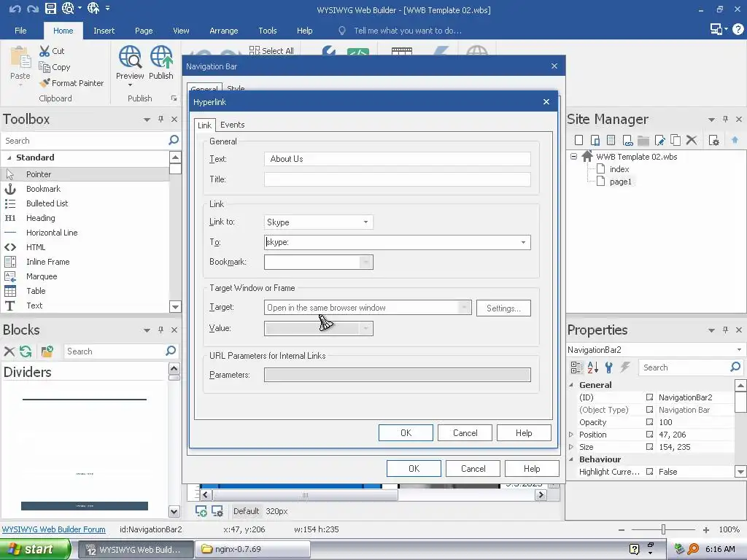
Task: Open the Page ribbon tab
Action: pos(144,31)
